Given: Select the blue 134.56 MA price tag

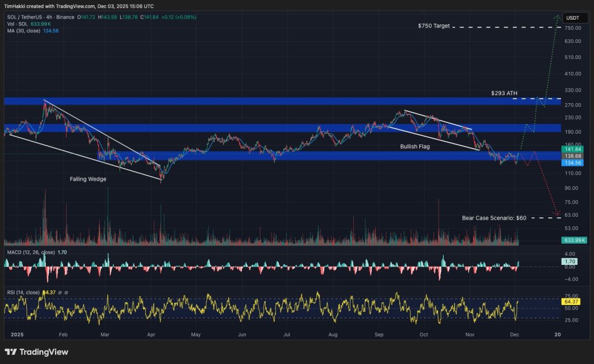Looking at the screenshot, I should click(x=573, y=163).
